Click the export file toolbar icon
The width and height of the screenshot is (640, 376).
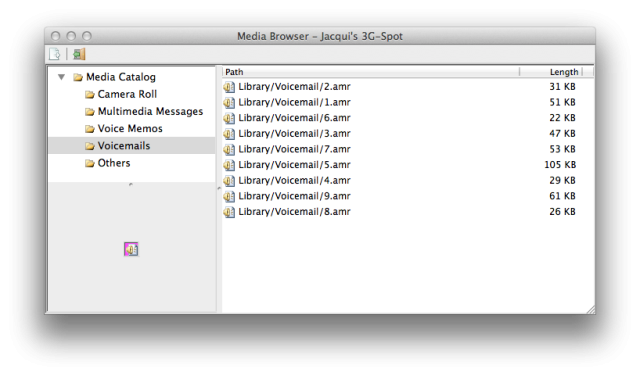(55, 54)
